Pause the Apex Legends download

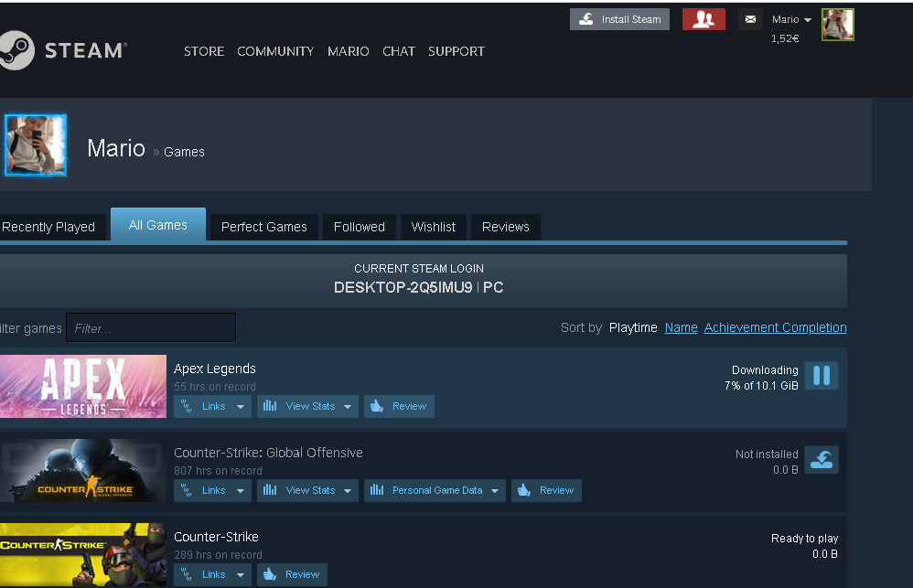coord(821,376)
